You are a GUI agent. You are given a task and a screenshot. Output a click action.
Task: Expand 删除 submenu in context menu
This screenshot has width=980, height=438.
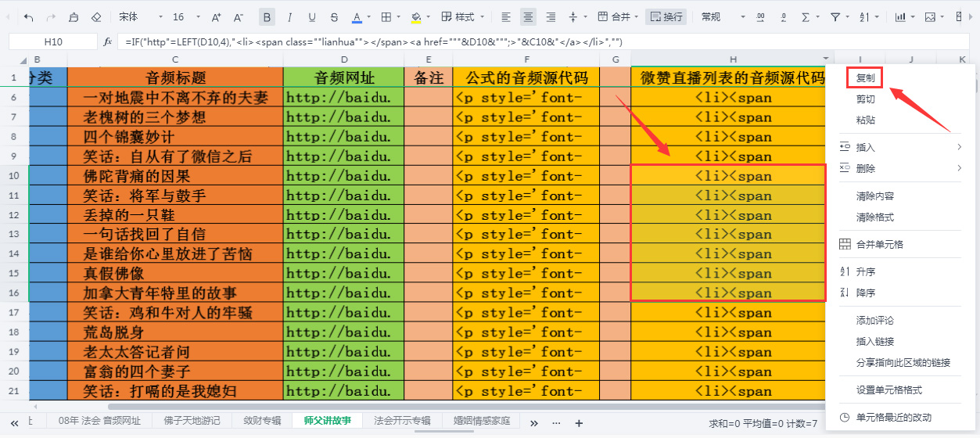click(899, 168)
